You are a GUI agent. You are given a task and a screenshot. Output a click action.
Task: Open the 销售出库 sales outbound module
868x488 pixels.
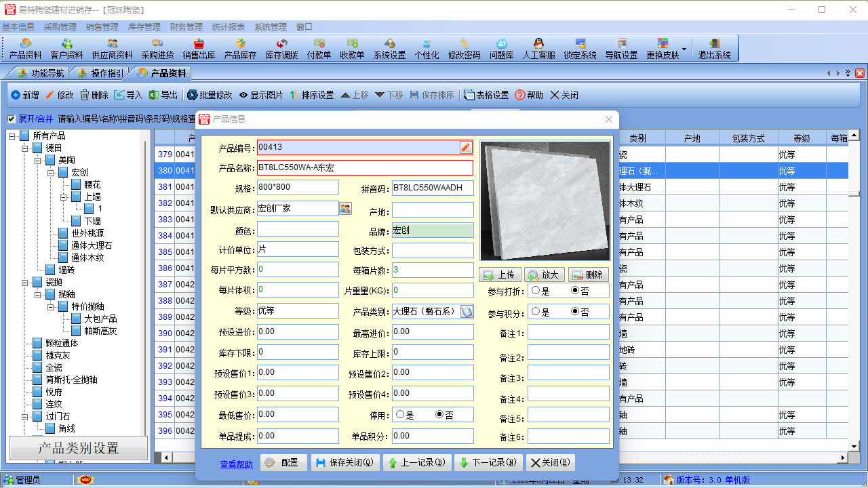coord(199,48)
